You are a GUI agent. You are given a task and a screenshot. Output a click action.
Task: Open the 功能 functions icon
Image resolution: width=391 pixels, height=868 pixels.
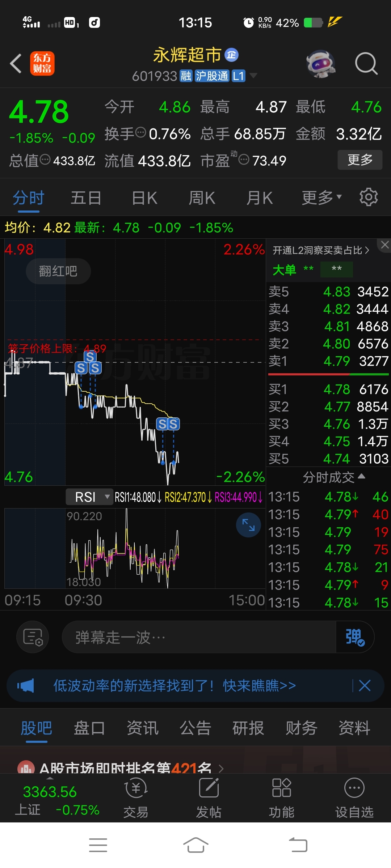click(282, 798)
